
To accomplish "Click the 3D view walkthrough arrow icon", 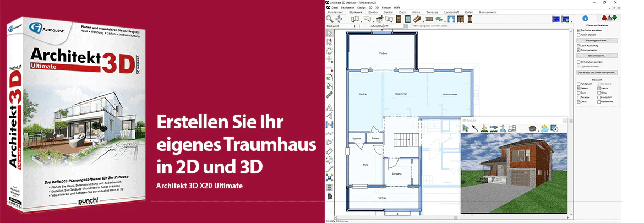I will click(465, 128).
